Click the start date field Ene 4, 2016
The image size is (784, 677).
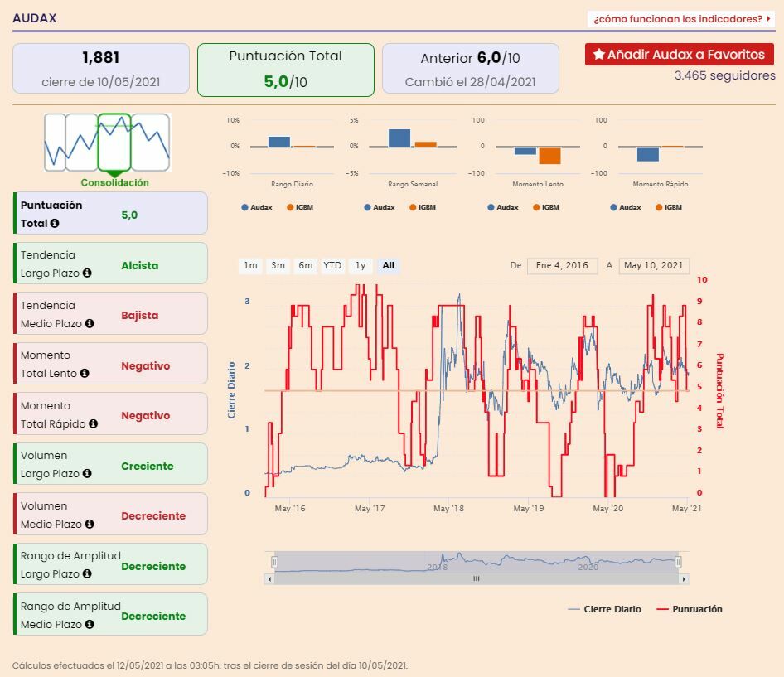coord(562,265)
